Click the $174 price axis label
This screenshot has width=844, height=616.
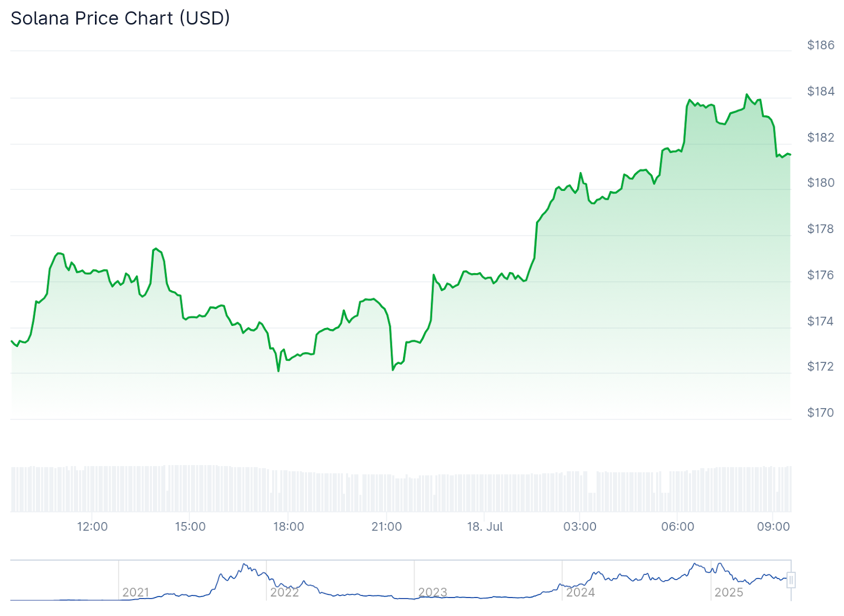point(821,321)
